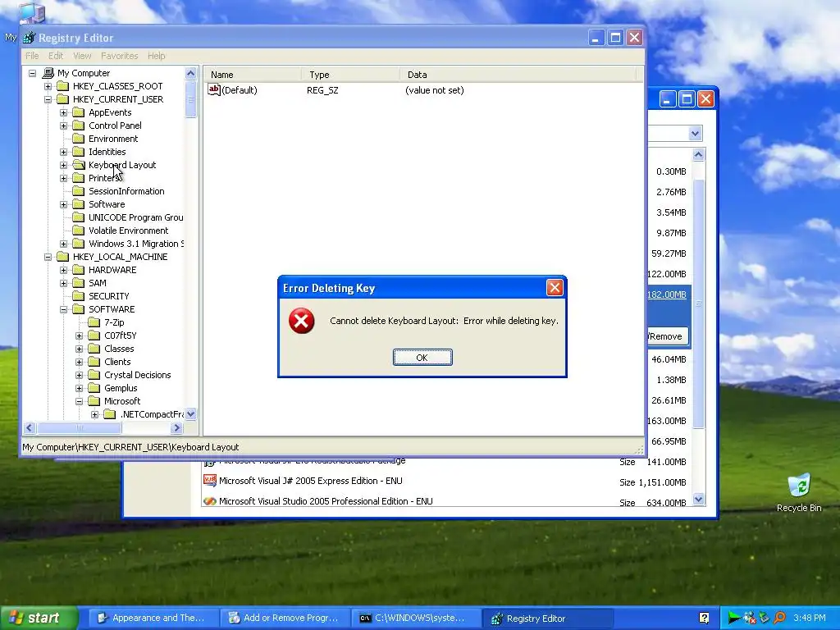Sort values by the Type column
The height and width of the screenshot is (630, 840).
pyautogui.click(x=349, y=75)
